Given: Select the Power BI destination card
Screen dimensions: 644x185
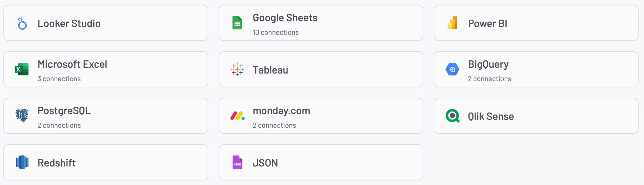Looking at the screenshot, I should [487, 23].
